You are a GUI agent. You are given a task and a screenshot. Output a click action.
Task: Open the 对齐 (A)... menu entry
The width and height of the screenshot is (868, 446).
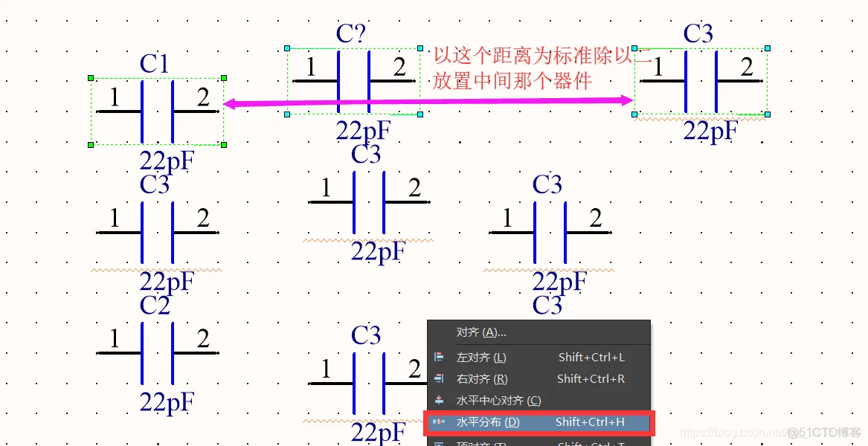coord(481,332)
